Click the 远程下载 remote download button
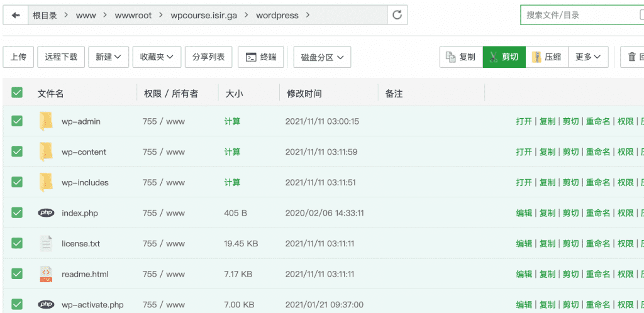The width and height of the screenshot is (644, 313). pos(61,57)
